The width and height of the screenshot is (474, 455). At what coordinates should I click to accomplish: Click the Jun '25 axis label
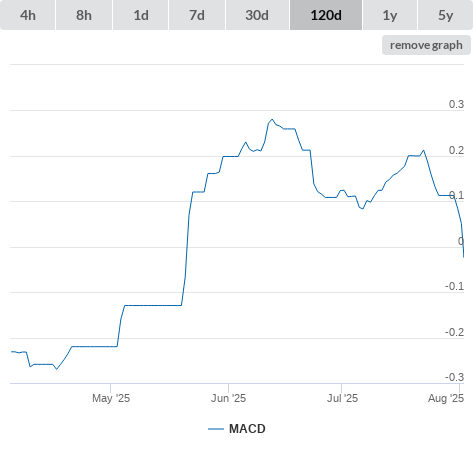[x=228, y=398]
